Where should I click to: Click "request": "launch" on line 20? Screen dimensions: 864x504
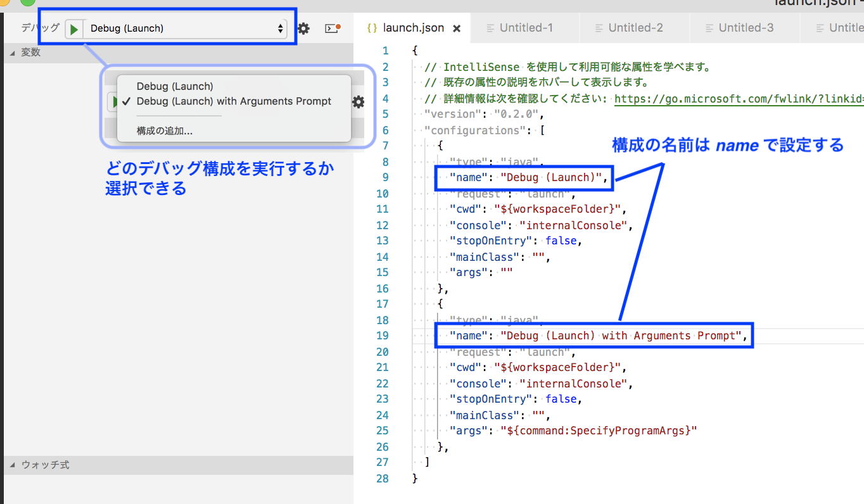click(512, 351)
